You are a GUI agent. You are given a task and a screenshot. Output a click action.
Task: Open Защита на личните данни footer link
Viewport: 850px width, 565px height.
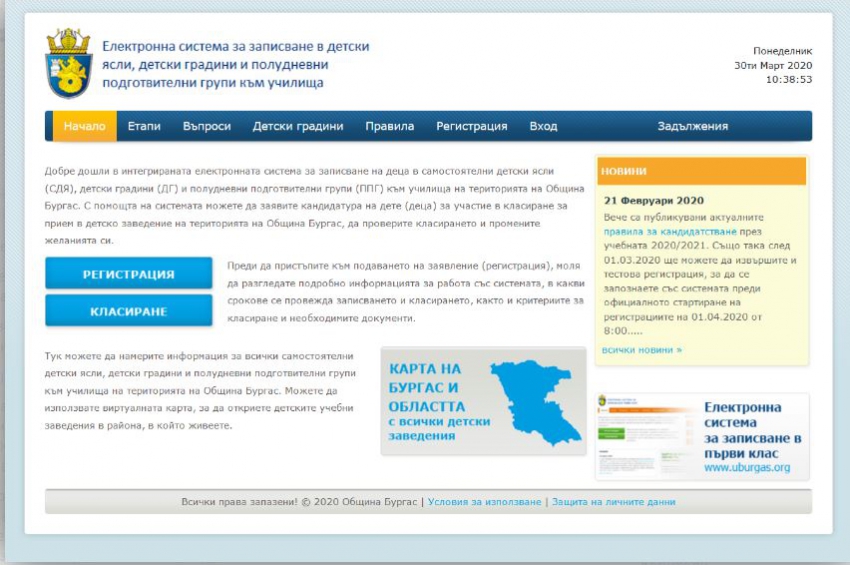point(613,502)
